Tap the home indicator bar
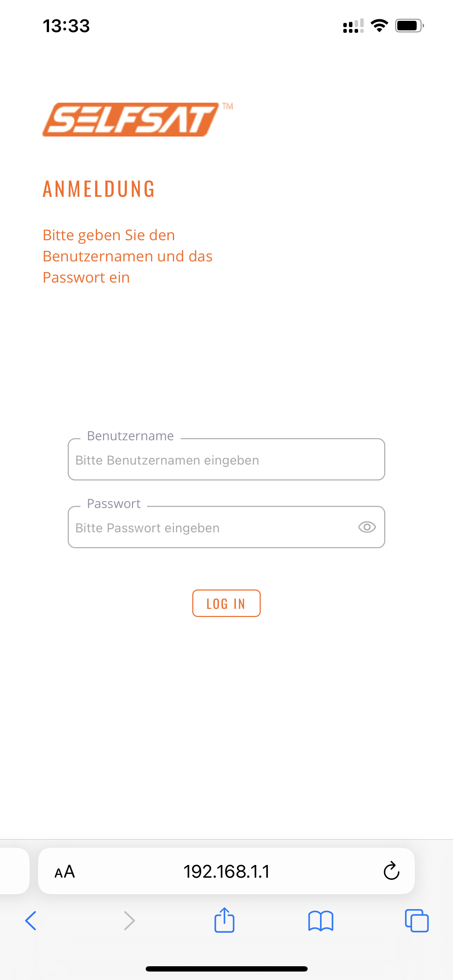Screen dimensions: 453x980 coord(226,969)
